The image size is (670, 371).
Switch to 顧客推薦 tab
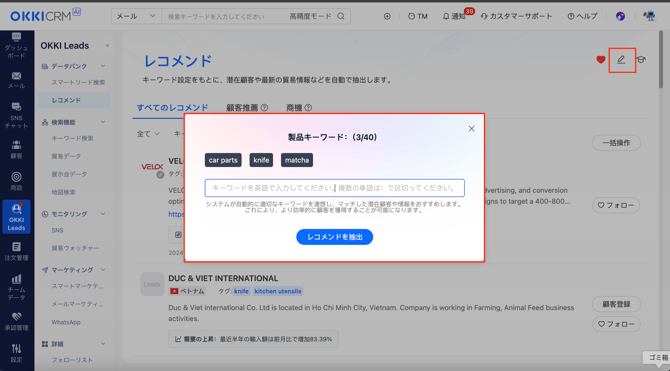coord(242,108)
